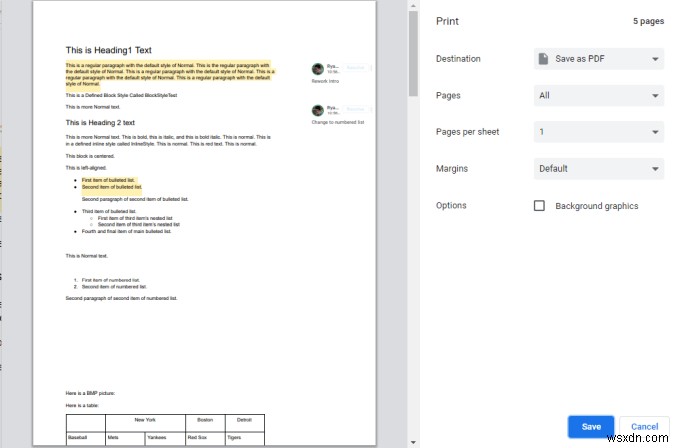
Task: Click the 'Yankees' table cell
Action: (165, 438)
